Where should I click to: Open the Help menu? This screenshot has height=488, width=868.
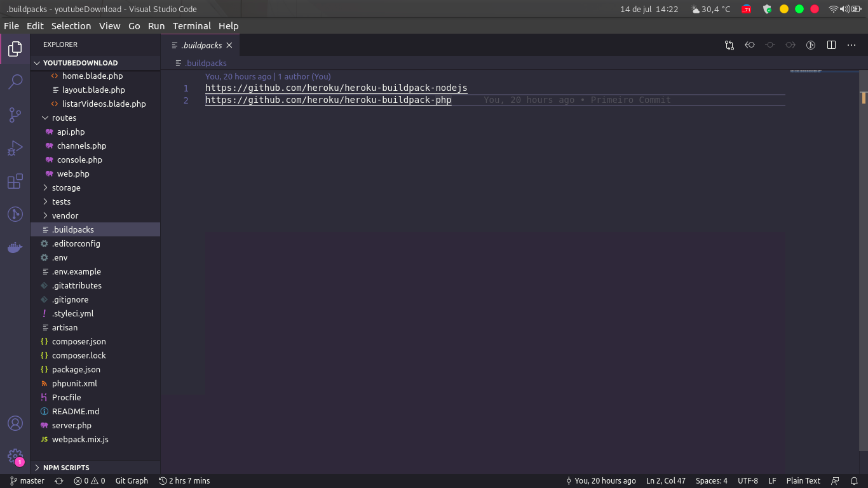[229, 26]
